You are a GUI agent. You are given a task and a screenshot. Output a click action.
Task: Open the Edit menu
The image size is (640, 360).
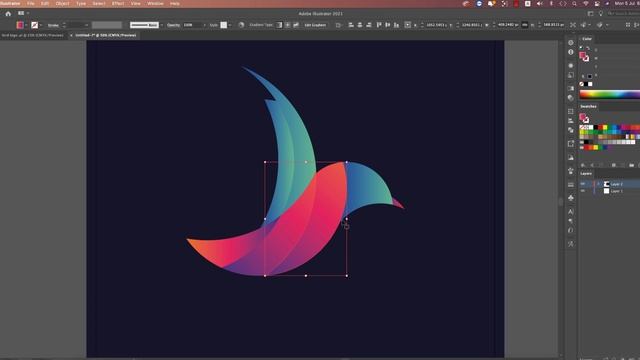click(45, 3)
